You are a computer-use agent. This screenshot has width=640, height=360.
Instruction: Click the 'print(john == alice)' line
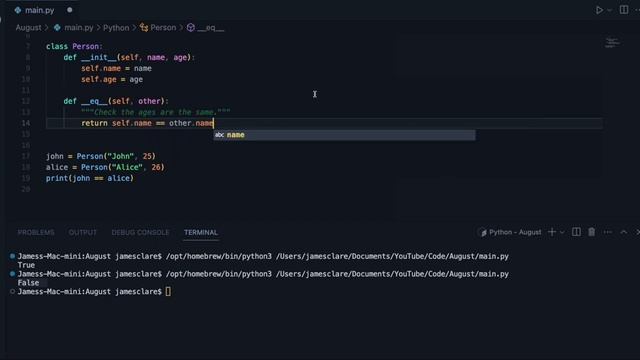tap(90, 178)
